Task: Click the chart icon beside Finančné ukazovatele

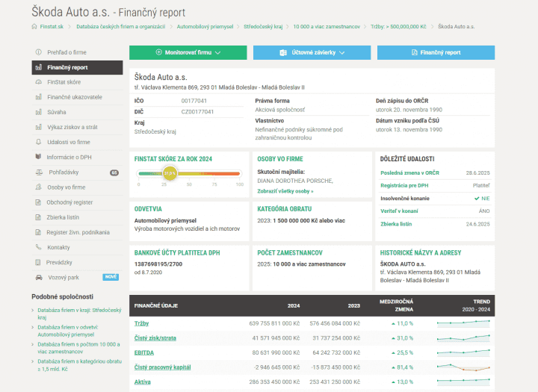Action: 39,97
